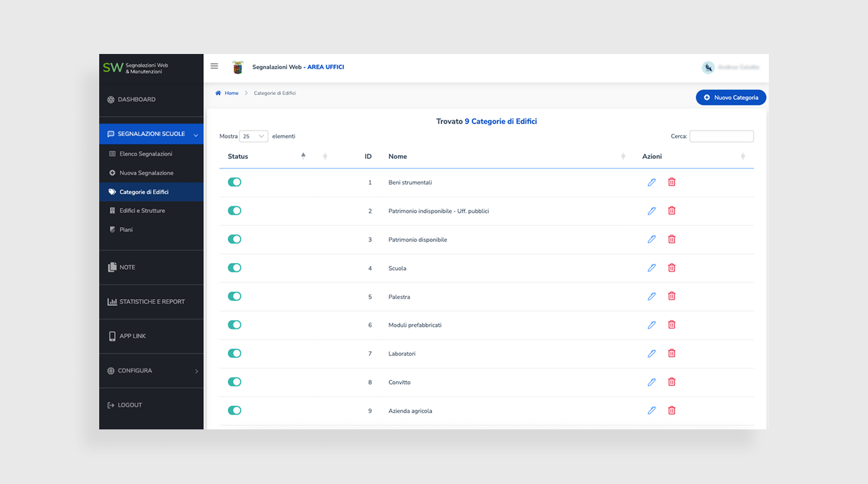Edit the Beni strumentali category pencil icon
This screenshot has height=484, width=868.
pos(652,182)
